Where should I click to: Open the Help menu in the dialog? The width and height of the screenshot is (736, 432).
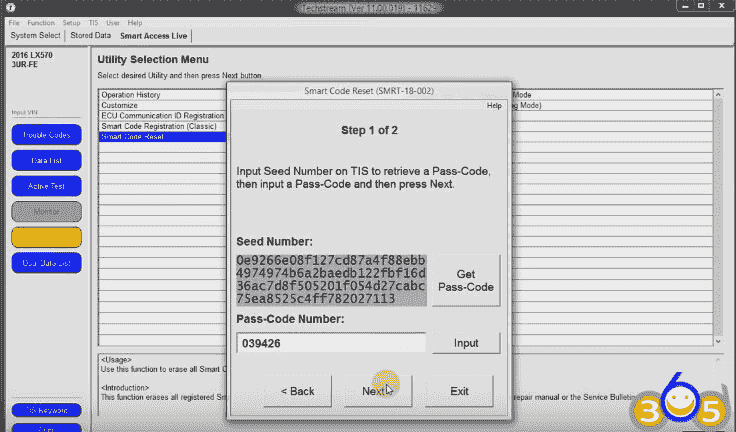(493, 105)
